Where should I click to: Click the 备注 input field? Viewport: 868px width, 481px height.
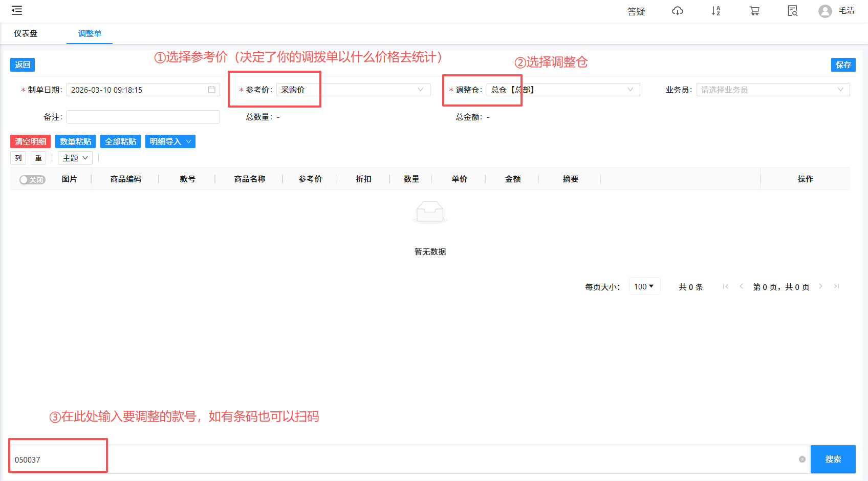(143, 116)
